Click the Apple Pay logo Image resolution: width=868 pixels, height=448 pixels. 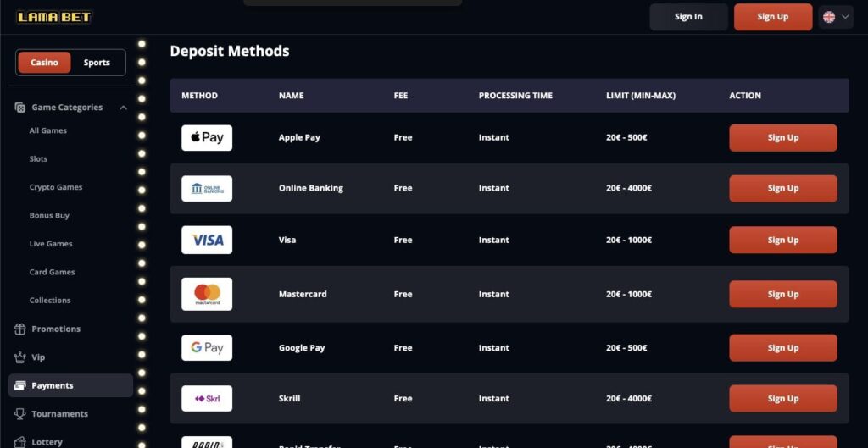[x=207, y=138]
